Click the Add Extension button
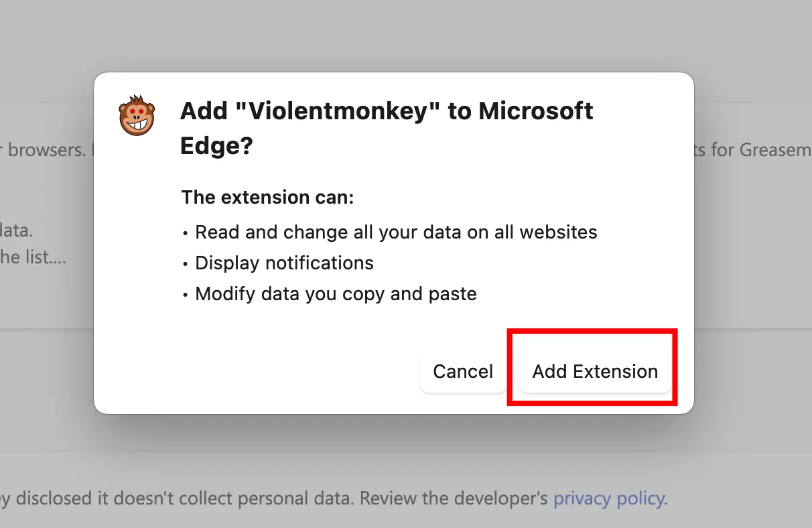The height and width of the screenshot is (528, 812). click(595, 371)
